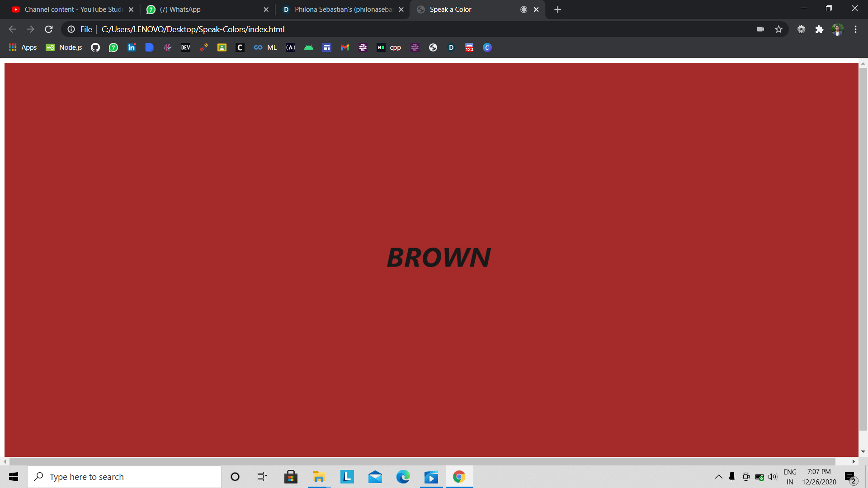Viewport: 868px width, 488px height.
Task: Open the LinkedIn bookmark
Action: point(132,47)
